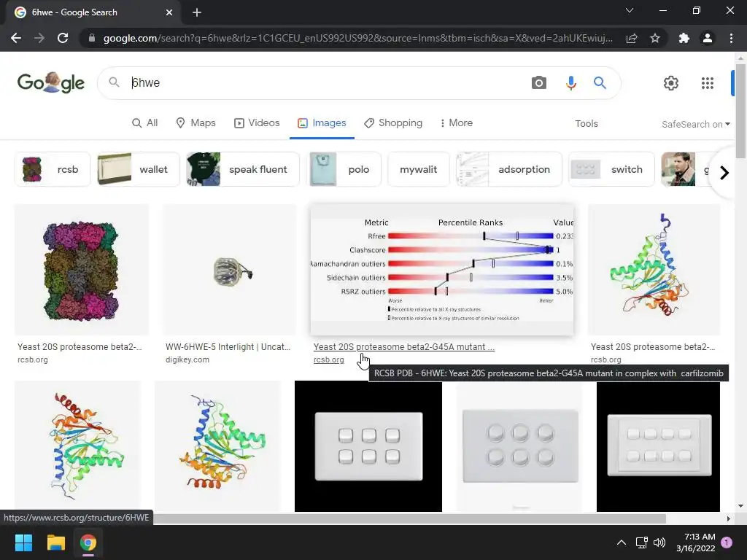
Task: Expand the More search options menu
Action: pos(457,122)
